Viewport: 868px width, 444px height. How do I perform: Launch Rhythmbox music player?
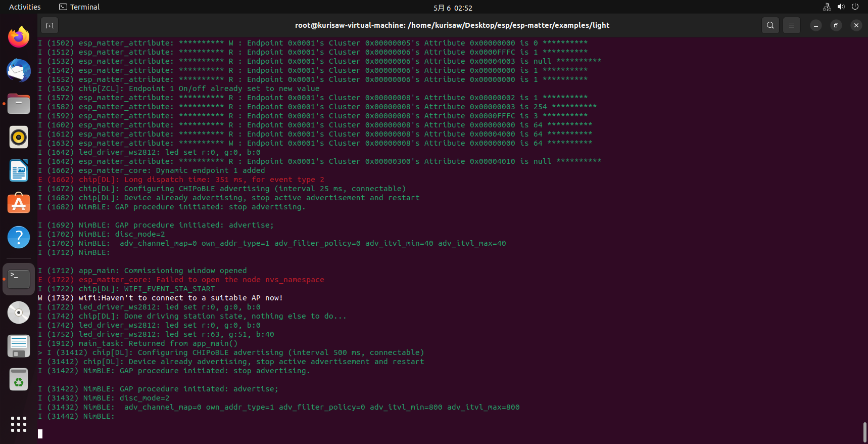point(19,137)
